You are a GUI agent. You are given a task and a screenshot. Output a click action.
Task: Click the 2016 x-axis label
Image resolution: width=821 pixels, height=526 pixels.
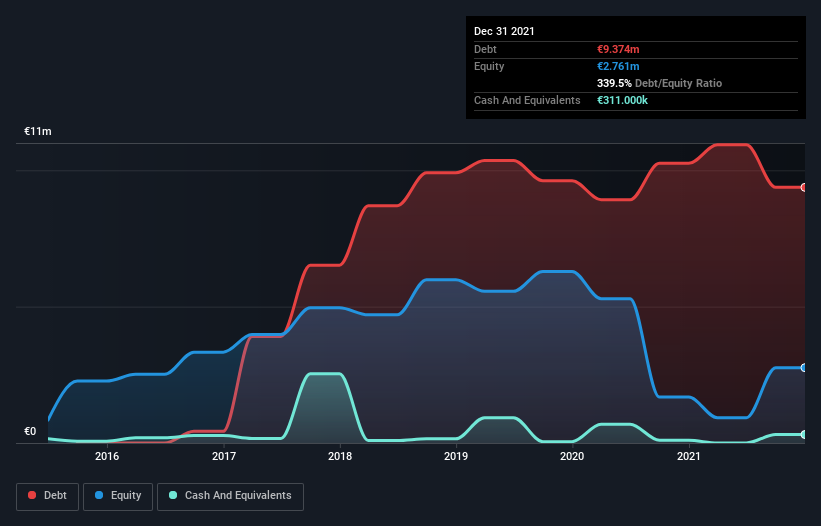pyautogui.click(x=107, y=456)
